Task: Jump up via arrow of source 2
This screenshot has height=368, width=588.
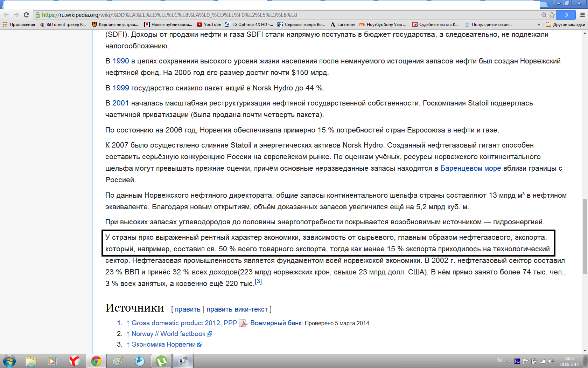Action: pyautogui.click(x=128, y=334)
